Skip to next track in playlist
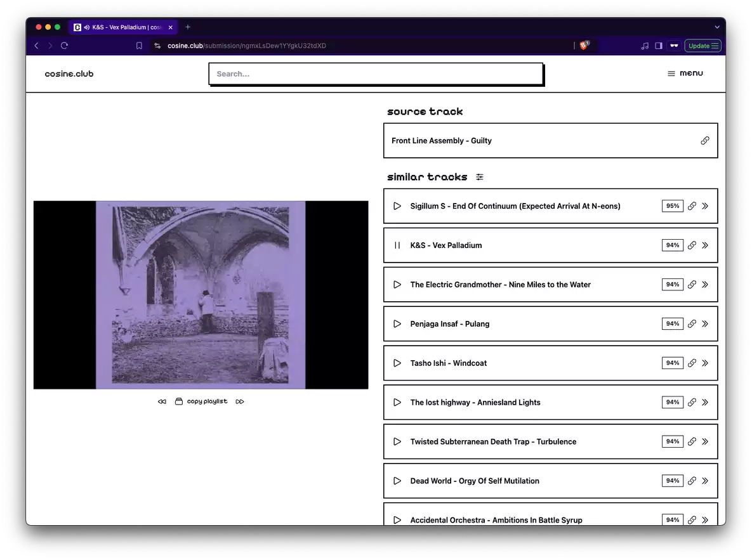The width and height of the screenshot is (752, 560). coord(240,402)
